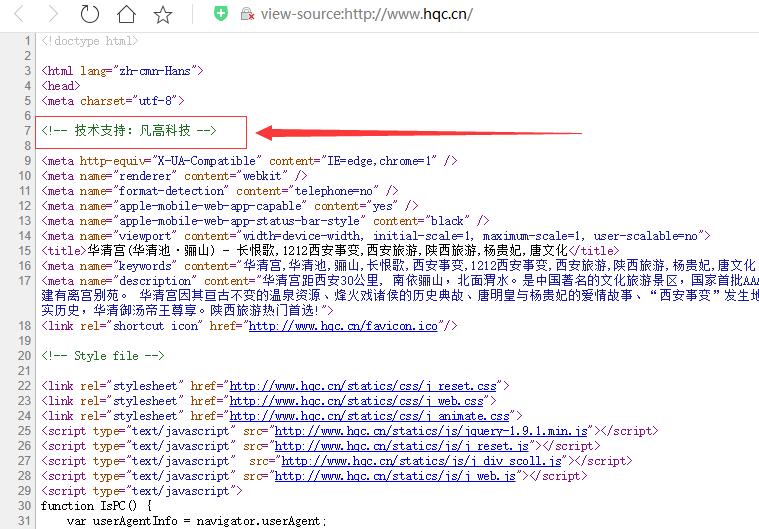
Task: Open the j_web.css stylesheet link
Action: point(358,401)
